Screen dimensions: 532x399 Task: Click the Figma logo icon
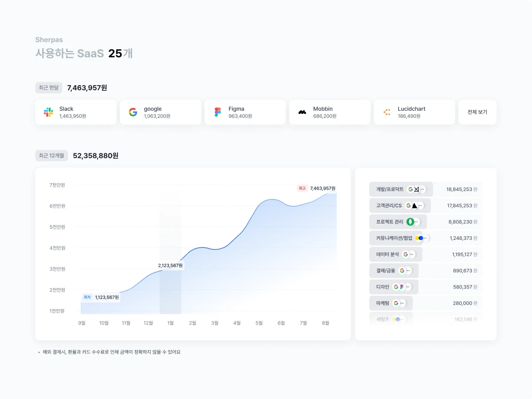218,112
